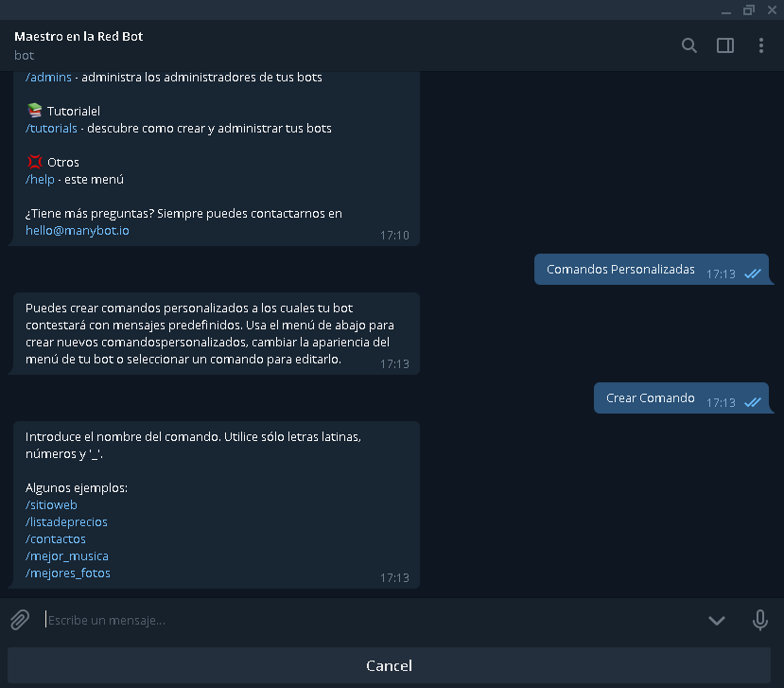Select the /sitioweb example command

[x=51, y=504]
